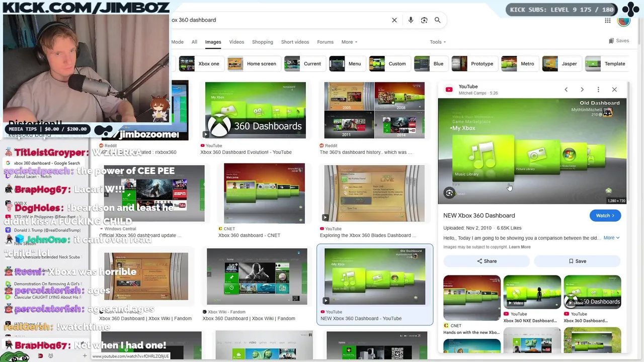Open Exploring the Xbox 360 Blades Dashboard image
The image size is (644, 362).
[374, 194]
